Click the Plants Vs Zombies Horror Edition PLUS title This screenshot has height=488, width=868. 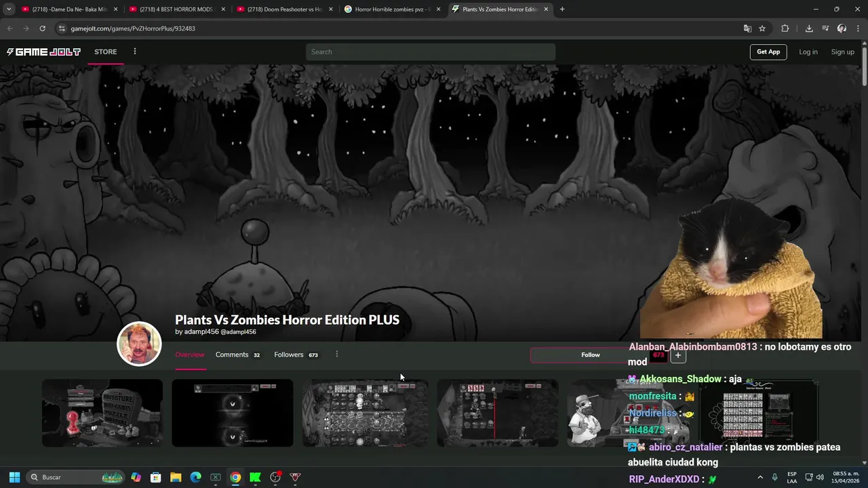click(x=287, y=320)
